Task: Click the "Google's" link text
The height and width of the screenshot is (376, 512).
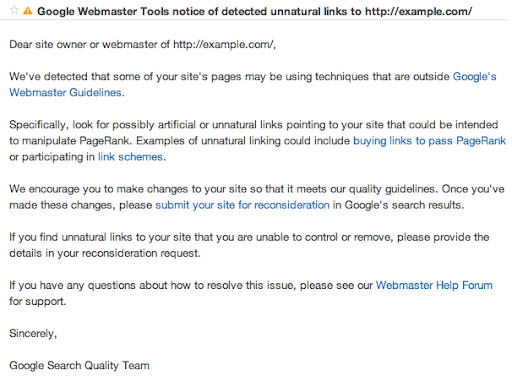Action: coord(474,76)
